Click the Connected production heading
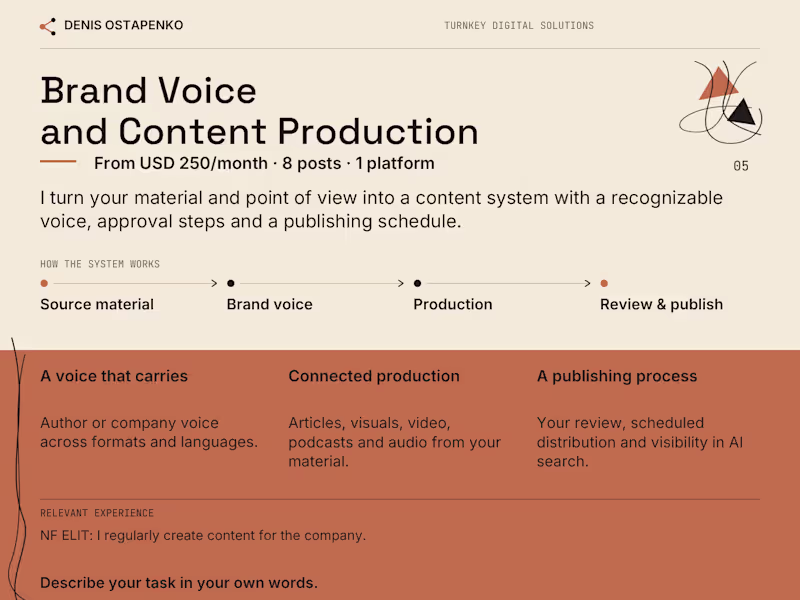The height and width of the screenshot is (600, 800). tap(374, 376)
